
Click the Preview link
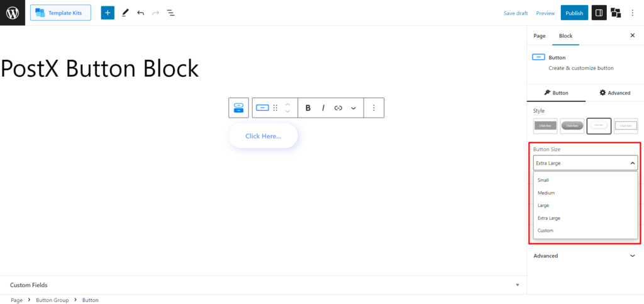(545, 13)
